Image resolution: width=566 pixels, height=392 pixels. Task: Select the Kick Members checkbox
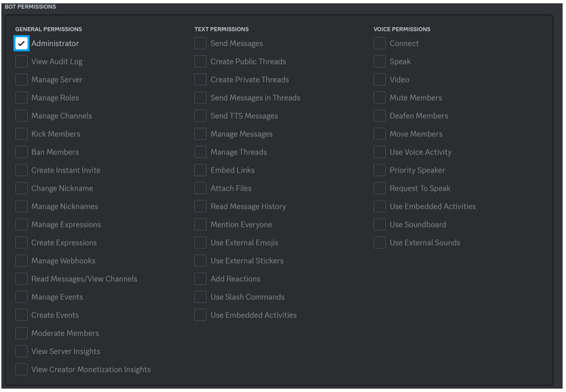click(x=21, y=134)
